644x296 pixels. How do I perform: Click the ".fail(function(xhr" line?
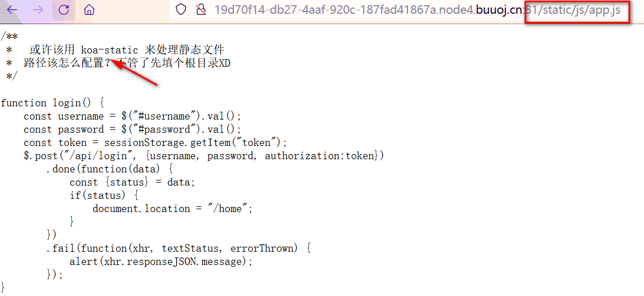[x=178, y=248]
